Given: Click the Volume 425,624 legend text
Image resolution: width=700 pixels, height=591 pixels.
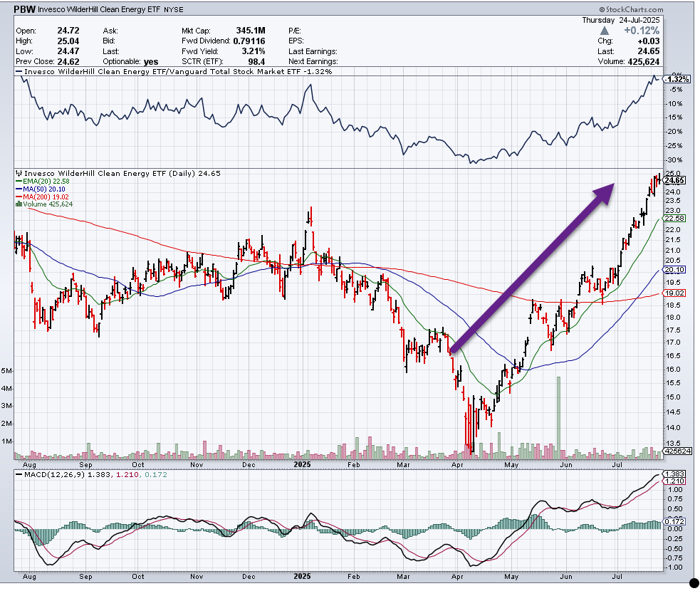Looking at the screenshot, I should click(x=48, y=204).
